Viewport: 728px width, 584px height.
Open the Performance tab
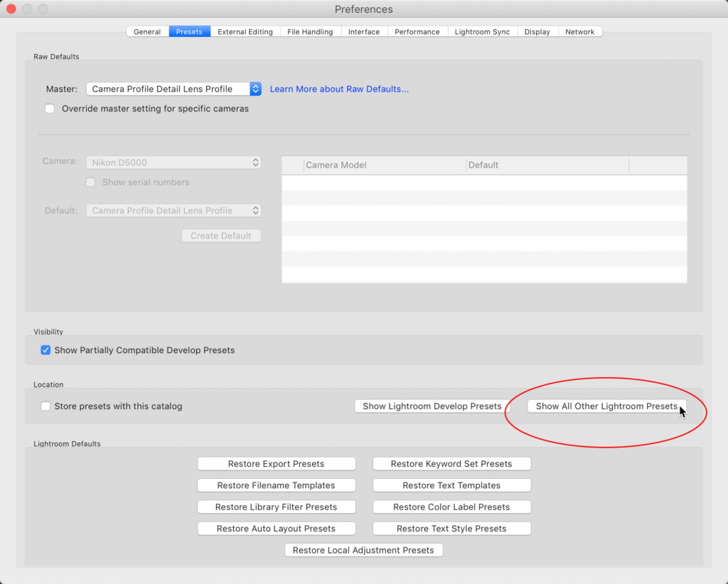pos(417,31)
